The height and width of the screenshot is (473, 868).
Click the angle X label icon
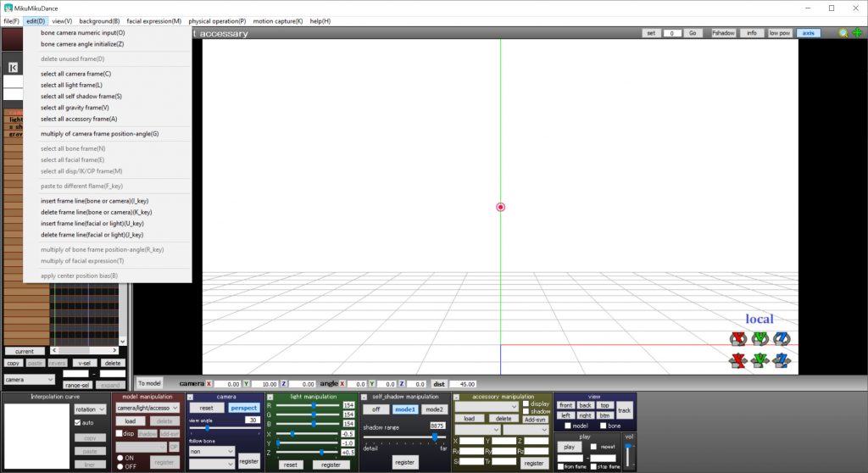(342, 384)
